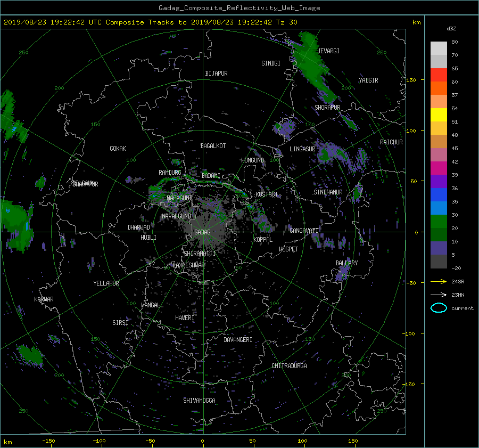The height and width of the screenshot is (448, 479).
Task: Click the UTC Composite Tracks timestamp header
Action: click(150, 22)
